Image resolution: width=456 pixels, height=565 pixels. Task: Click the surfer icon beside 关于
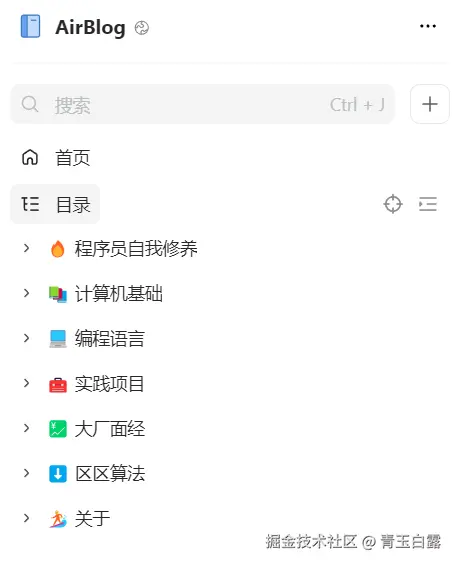click(x=58, y=519)
